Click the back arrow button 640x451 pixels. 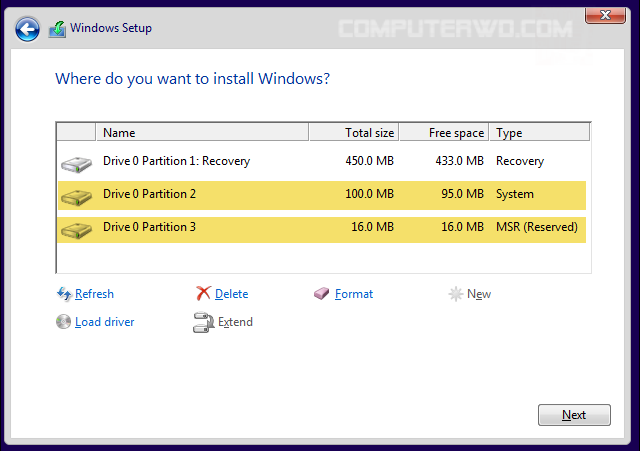coord(28,29)
